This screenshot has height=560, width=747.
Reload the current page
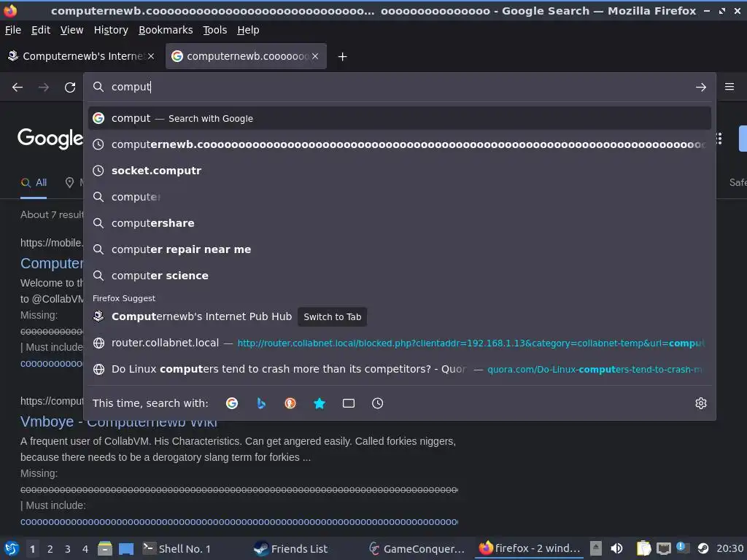70,87
